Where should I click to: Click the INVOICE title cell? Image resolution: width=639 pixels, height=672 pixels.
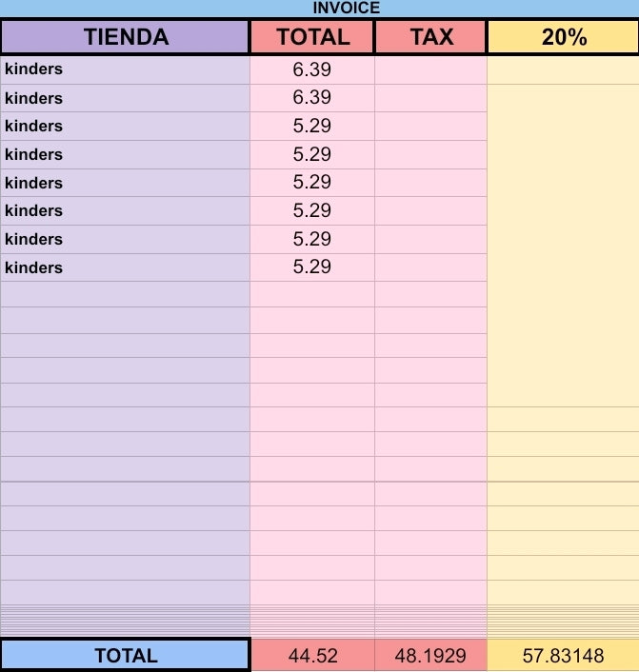point(346,9)
